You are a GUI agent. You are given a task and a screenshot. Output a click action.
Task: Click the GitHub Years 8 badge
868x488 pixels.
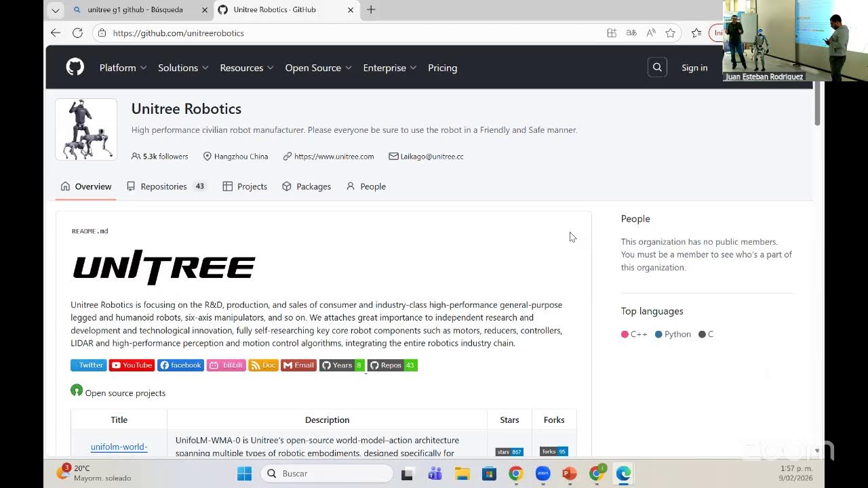(342, 365)
